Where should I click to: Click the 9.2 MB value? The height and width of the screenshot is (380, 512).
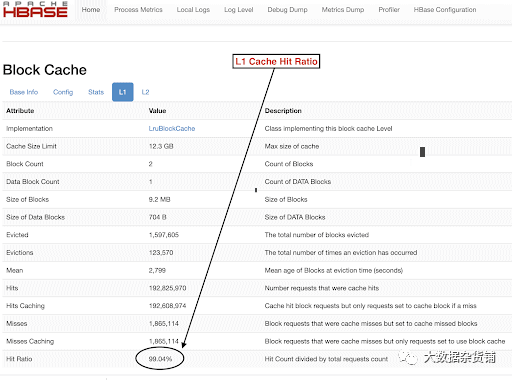[x=159, y=199]
